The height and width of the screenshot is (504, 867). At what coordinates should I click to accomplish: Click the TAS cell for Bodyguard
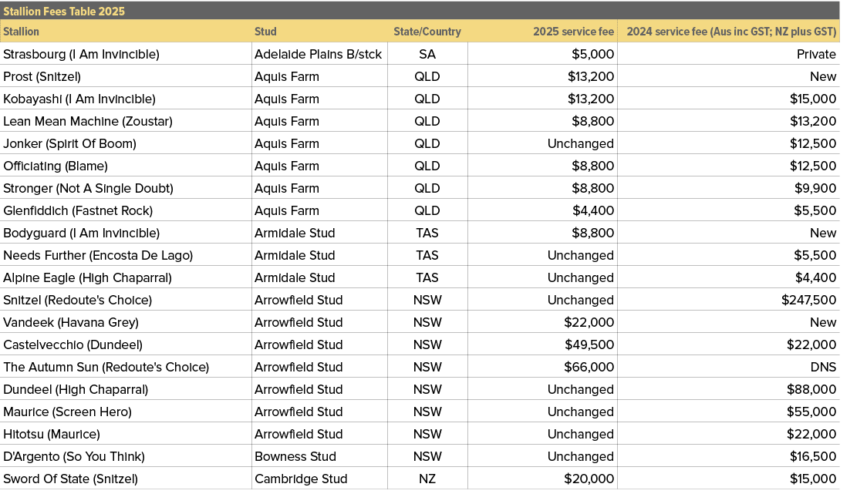(427, 233)
